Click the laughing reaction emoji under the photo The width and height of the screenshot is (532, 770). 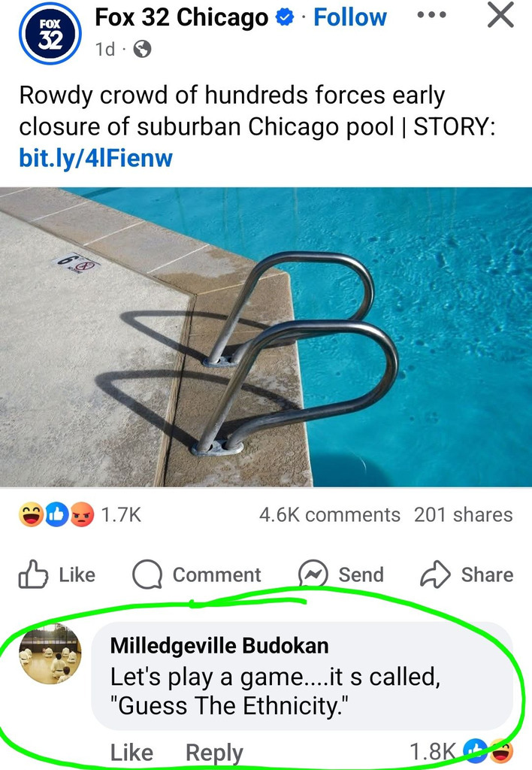tap(31, 514)
